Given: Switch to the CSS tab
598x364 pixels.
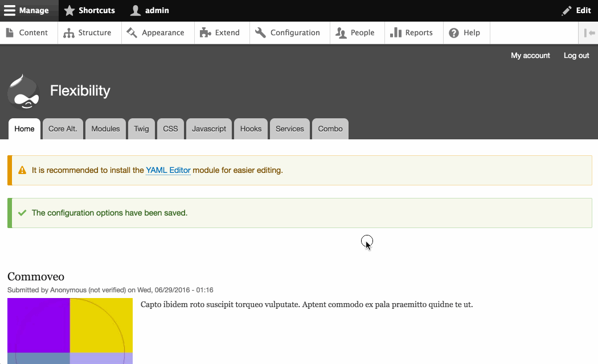Looking at the screenshot, I should [x=170, y=129].
